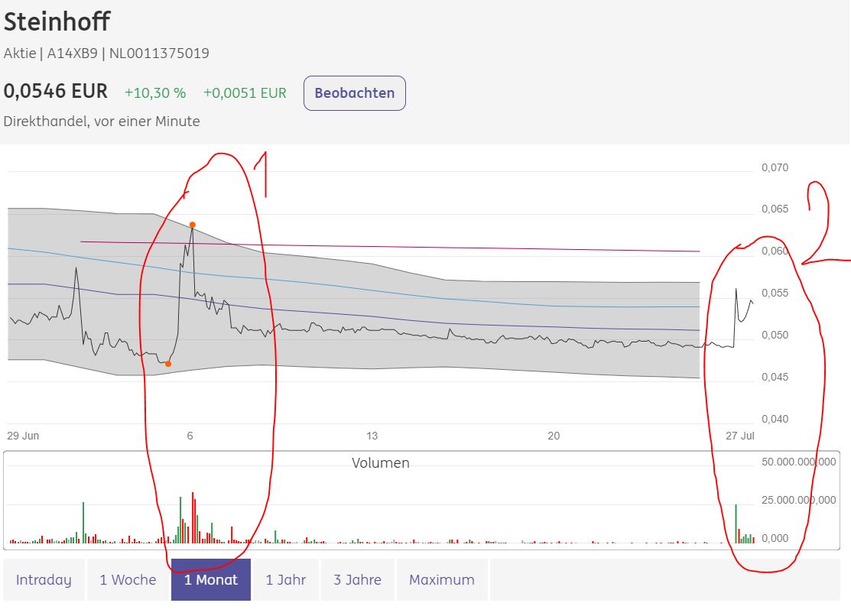Click the ISIN text NL0011375019
Image resolution: width=851 pixels, height=616 pixels.
(159, 53)
